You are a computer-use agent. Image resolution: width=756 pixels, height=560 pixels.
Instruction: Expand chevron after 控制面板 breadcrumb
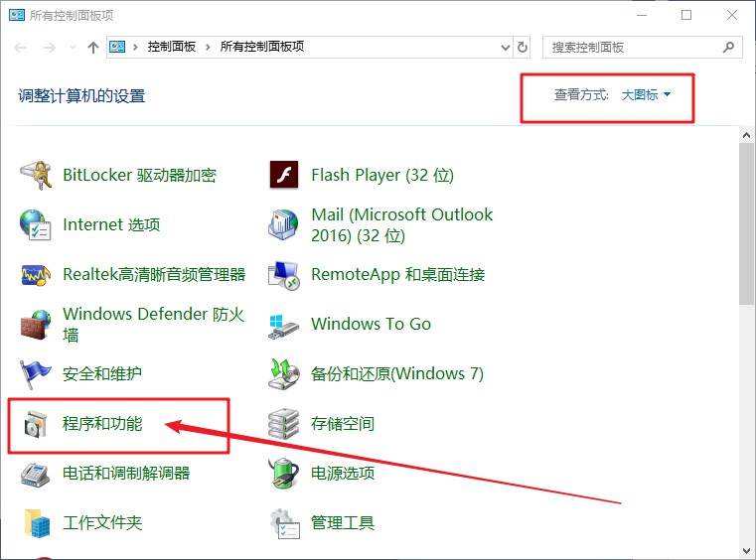click(208, 47)
